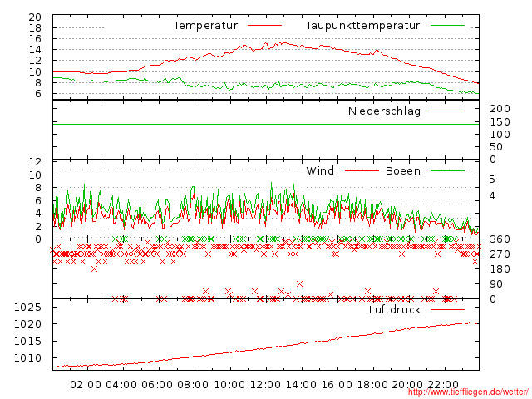Click the 14 temperature axis value
Screen dimensions: 532x399
coord(35,50)
